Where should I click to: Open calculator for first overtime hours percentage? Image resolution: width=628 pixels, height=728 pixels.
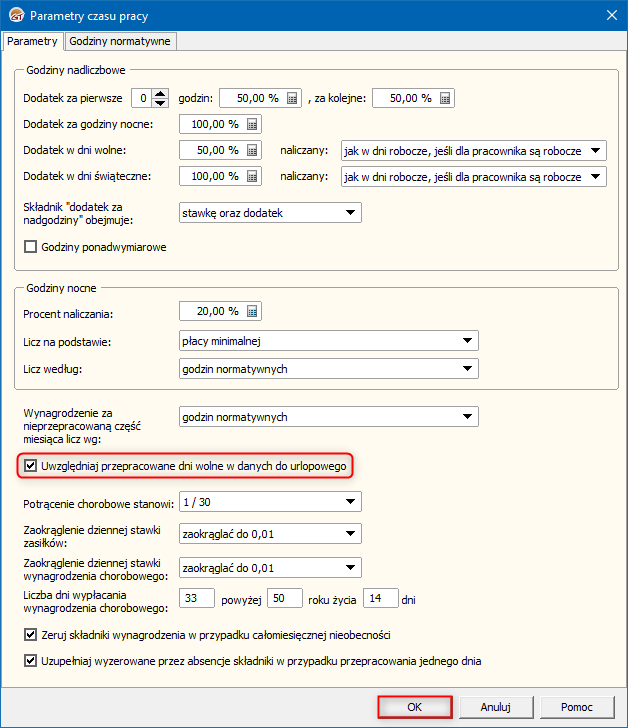point(292,98)
